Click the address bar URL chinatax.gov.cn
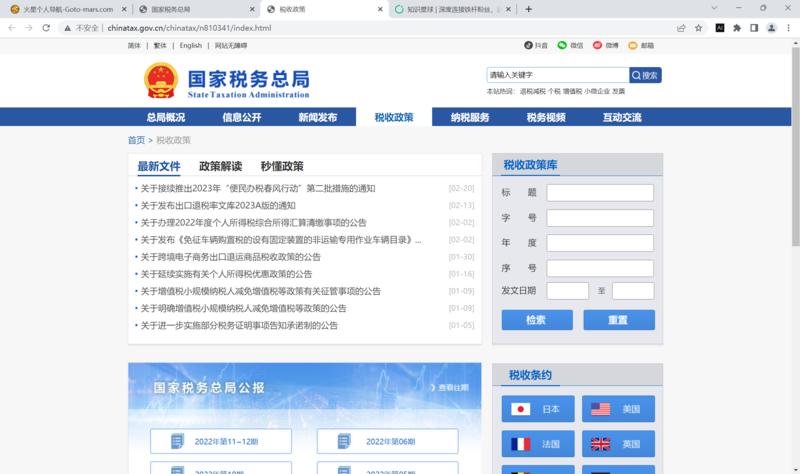 (x=189, y=28)
